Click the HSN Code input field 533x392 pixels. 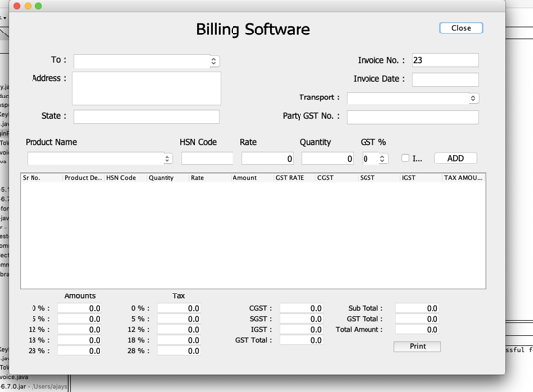(x=207, y=159)
